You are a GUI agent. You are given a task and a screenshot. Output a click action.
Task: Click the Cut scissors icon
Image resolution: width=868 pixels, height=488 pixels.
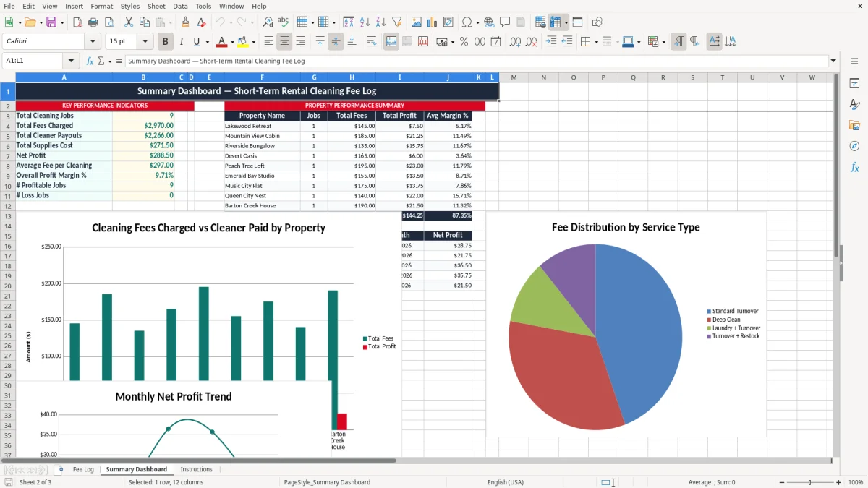129,22
